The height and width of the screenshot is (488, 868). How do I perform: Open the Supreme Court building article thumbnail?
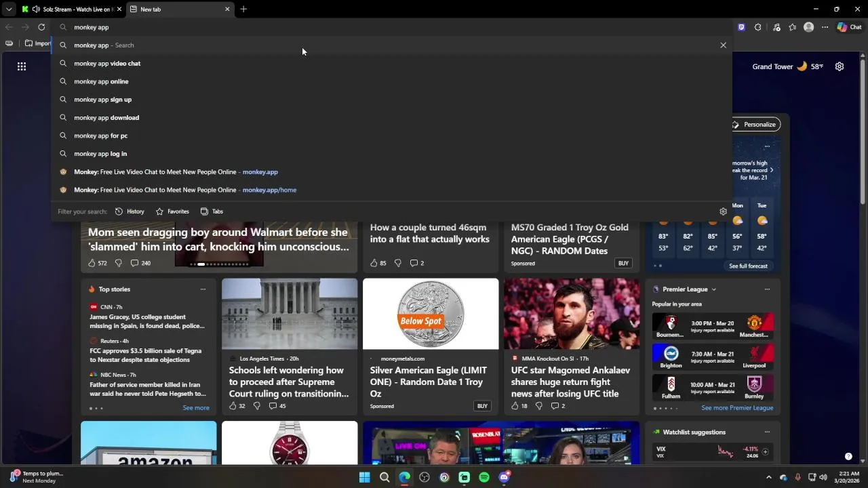[x=290, y=314]
